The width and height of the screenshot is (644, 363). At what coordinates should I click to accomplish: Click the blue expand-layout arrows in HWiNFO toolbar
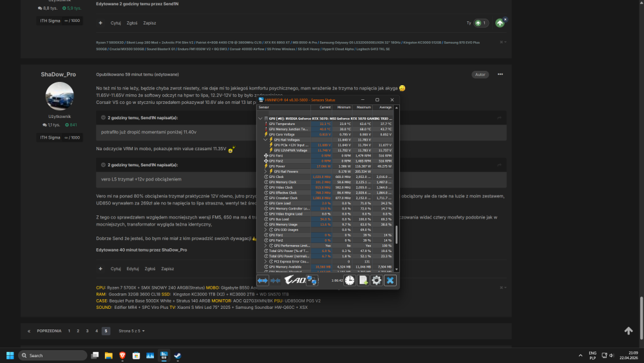point(263,280)
